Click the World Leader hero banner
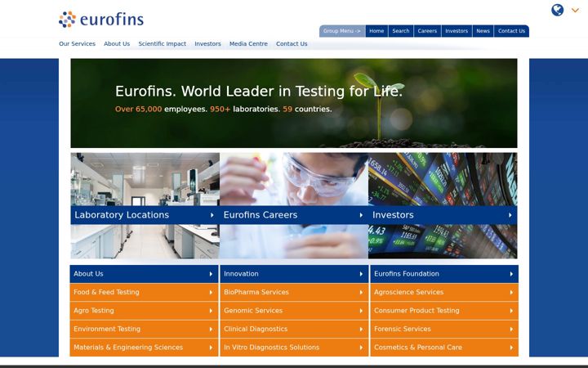This screenshot has height=368, width=588. point(294,103)
